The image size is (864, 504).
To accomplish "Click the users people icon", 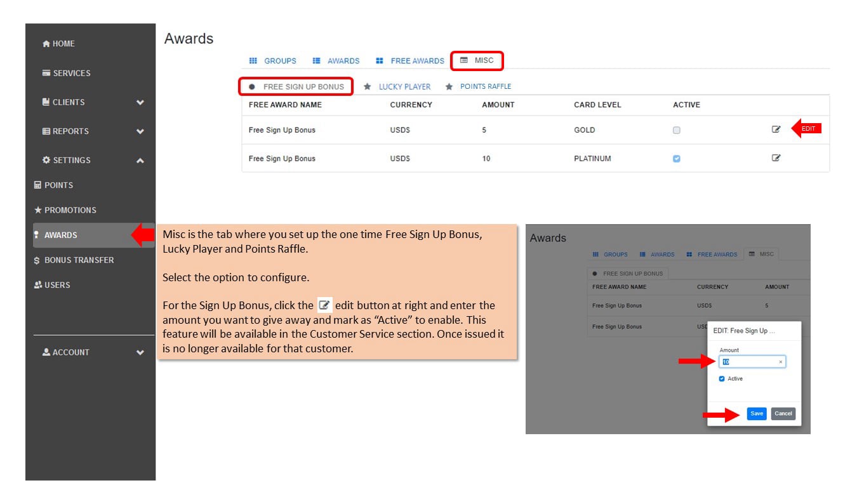I will click(38, 285).
